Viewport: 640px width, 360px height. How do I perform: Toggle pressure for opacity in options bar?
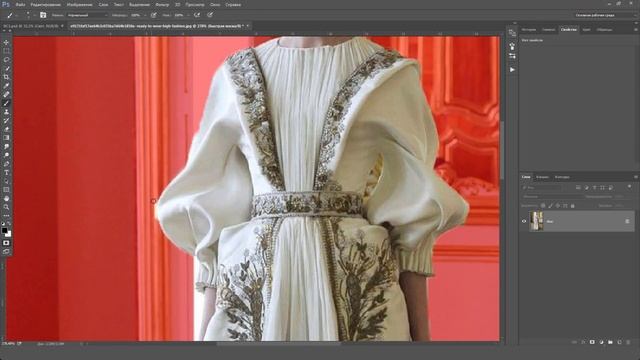pos(154,15)
